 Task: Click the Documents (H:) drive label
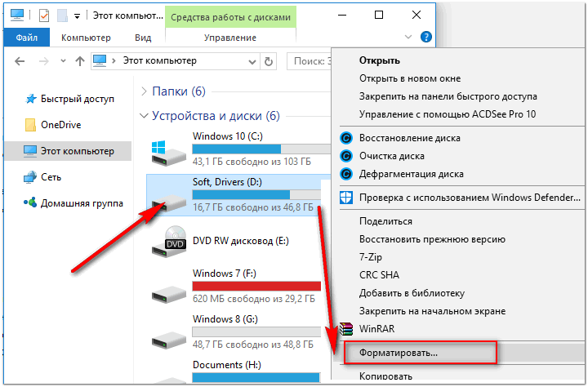pyautogui.click(x=226, y=364)
